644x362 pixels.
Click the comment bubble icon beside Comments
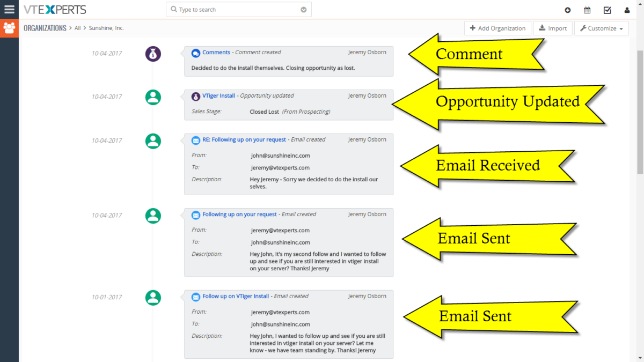[x=196, y=53]
